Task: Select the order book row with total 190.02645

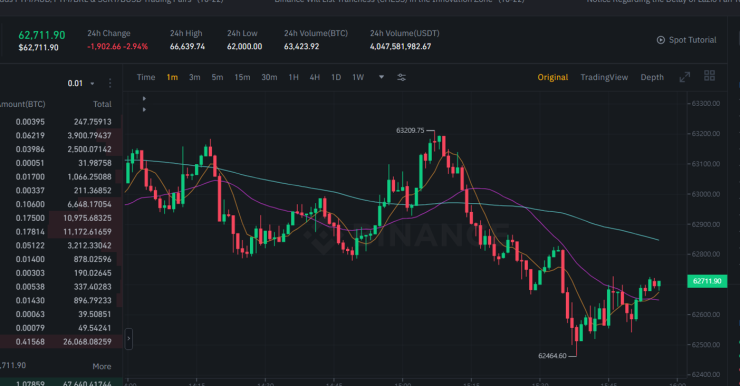Action: 61,273
